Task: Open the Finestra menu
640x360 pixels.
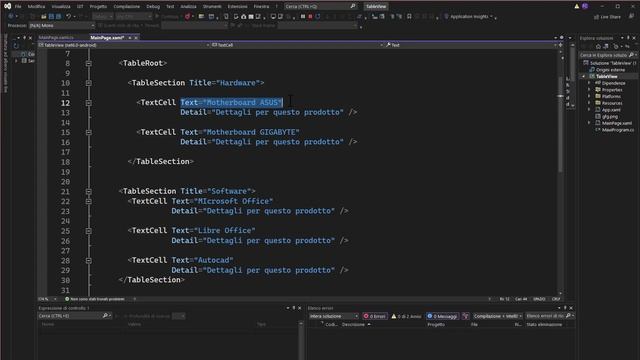Action: pyautogui.click(x=261, y=7)
